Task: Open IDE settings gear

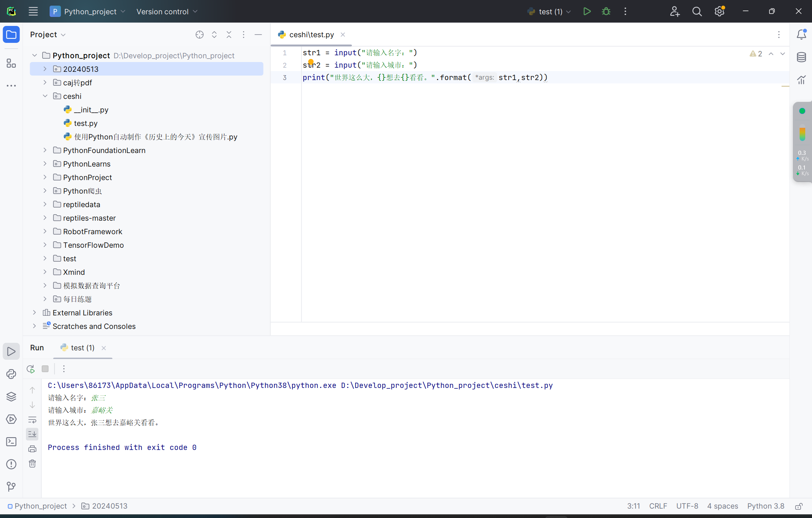Action: [720, 11]
